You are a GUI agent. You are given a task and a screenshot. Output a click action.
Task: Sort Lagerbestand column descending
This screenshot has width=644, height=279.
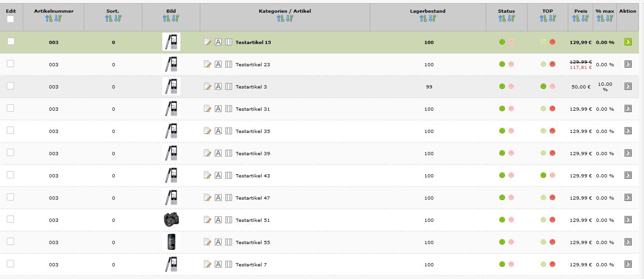(432, 19)
